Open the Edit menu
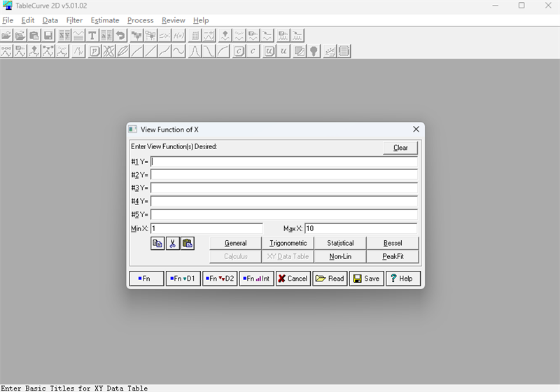Viewport: 560px width, 392px height. pos(28,20)
